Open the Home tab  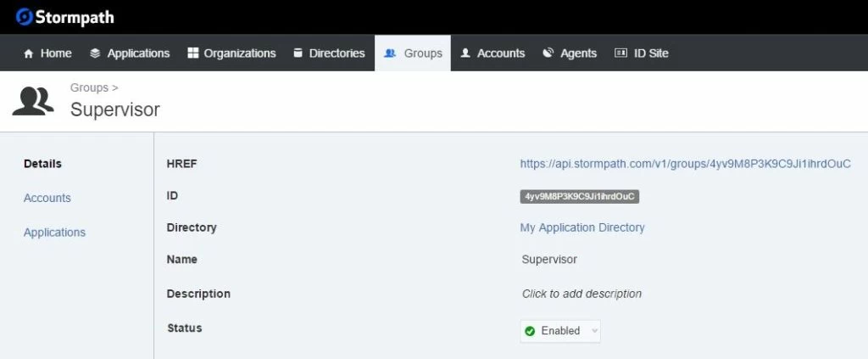point(47,53)
